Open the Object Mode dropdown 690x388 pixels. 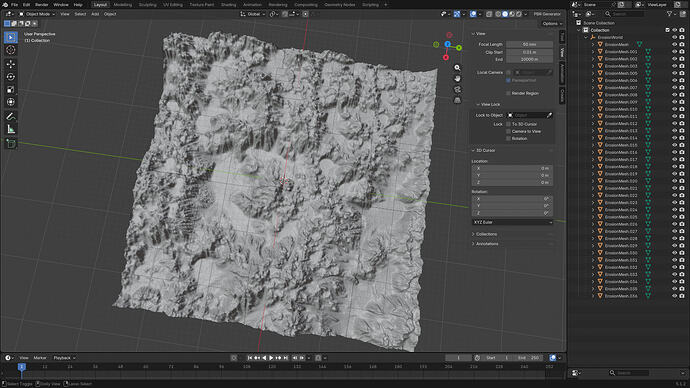tap(37, 14)
